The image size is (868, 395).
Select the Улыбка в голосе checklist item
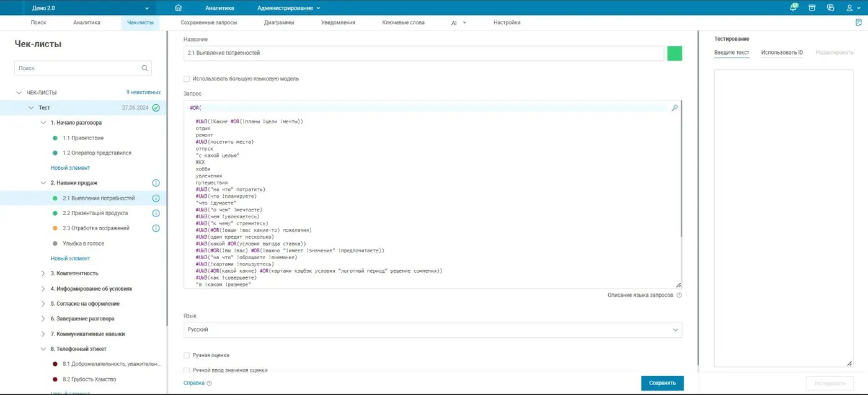(x=83, y=244)
